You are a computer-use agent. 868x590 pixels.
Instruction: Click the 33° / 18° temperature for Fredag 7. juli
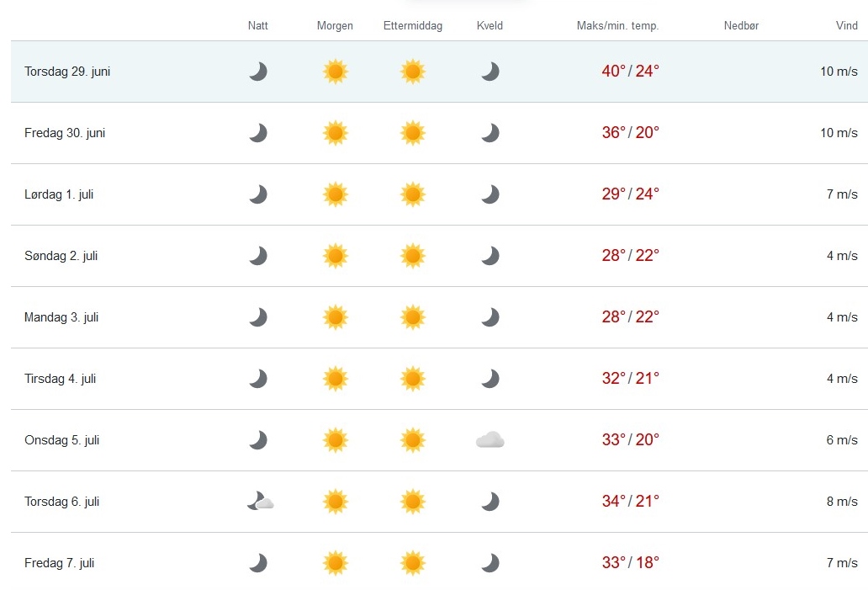[631, 562]
